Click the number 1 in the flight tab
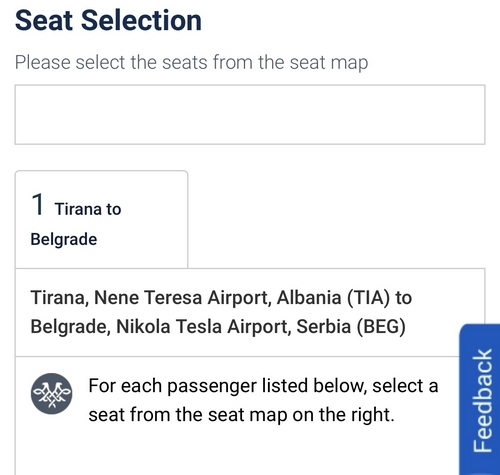The width and height of the screenshot is (500, 475). (x=38, y=204)
